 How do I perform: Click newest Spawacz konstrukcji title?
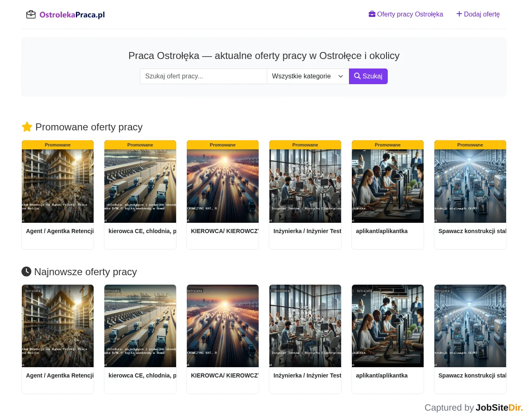point(472,375)
